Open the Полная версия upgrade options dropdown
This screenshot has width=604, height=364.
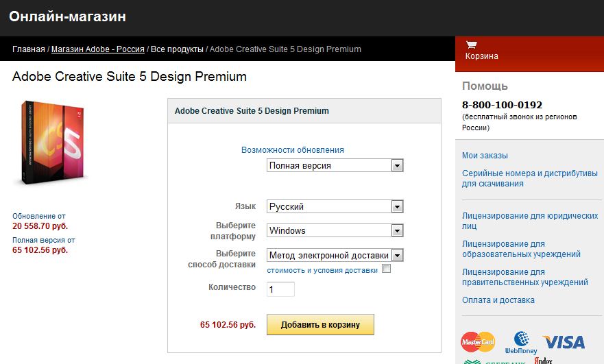coord(335,165)
